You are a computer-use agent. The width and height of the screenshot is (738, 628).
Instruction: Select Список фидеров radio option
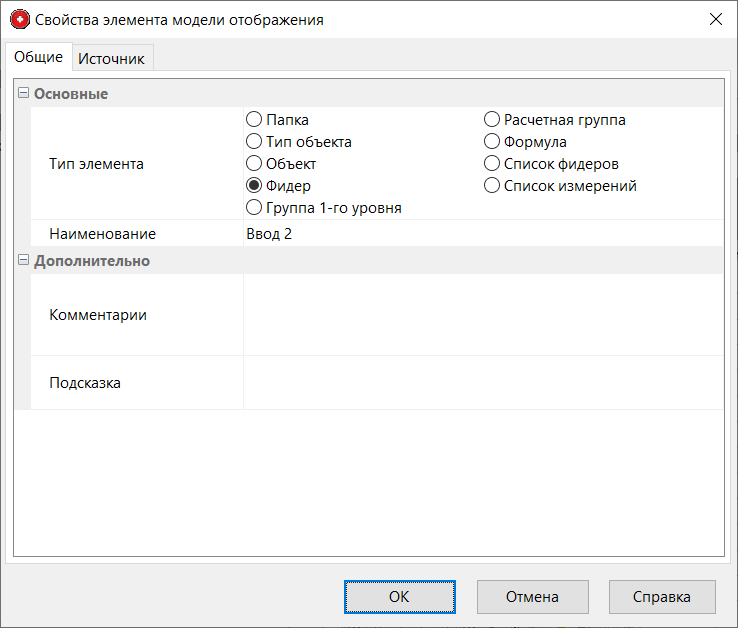tap(492, 164)
